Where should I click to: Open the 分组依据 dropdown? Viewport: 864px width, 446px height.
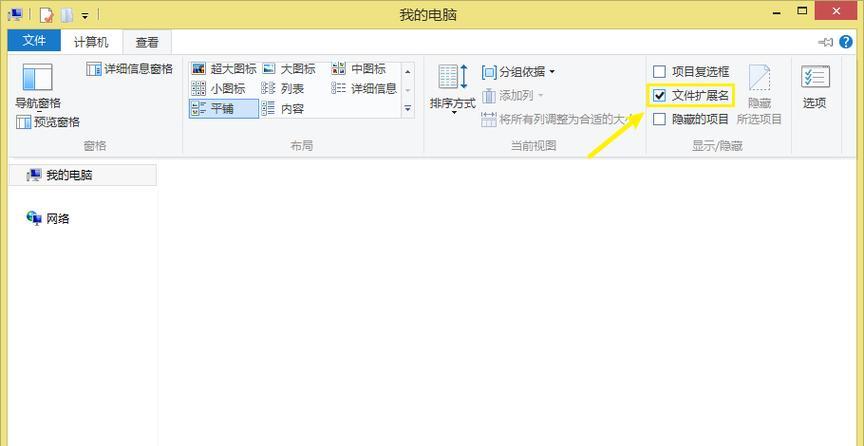tap(519, 72)
